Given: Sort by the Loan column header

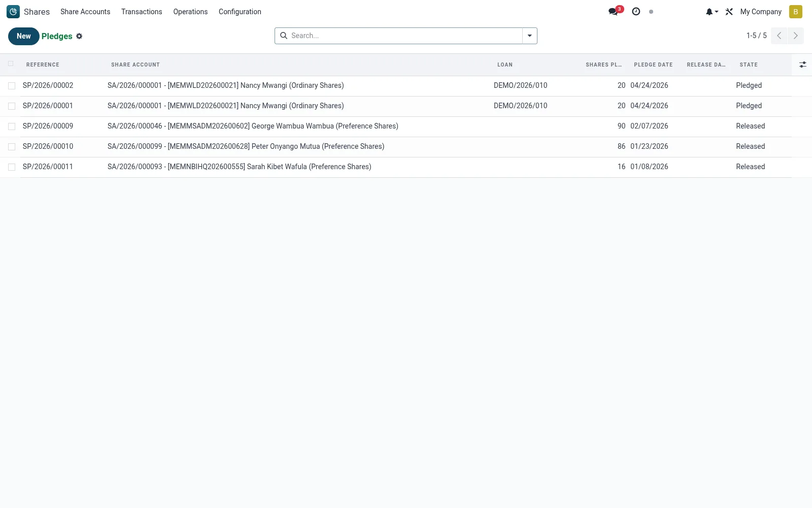Looking at the screenshot, I should (x=505, y=65).
